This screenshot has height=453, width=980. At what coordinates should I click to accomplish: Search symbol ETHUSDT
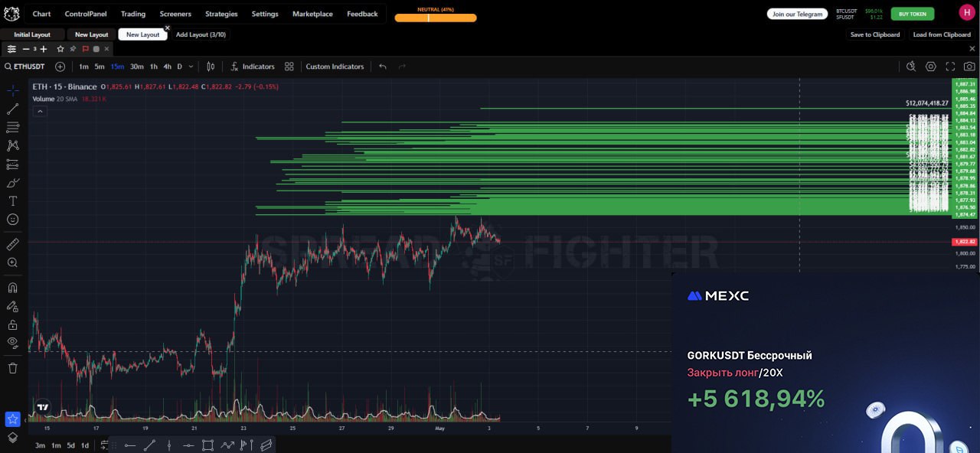point(24,67)
